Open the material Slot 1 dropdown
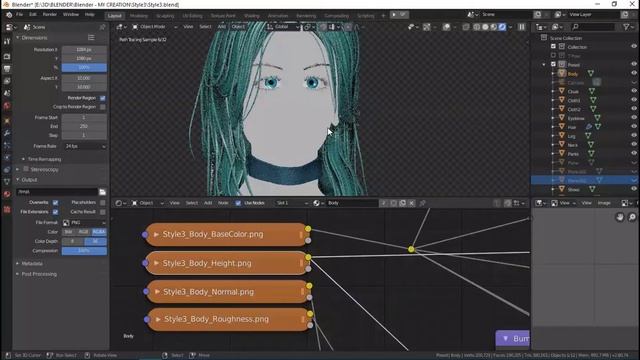 click(x=292, y=203)
